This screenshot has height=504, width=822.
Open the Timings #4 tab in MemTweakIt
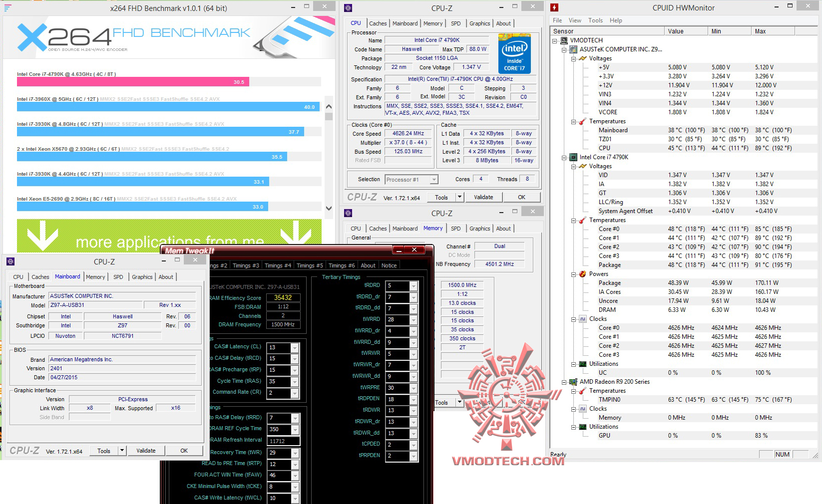point(278,265)
